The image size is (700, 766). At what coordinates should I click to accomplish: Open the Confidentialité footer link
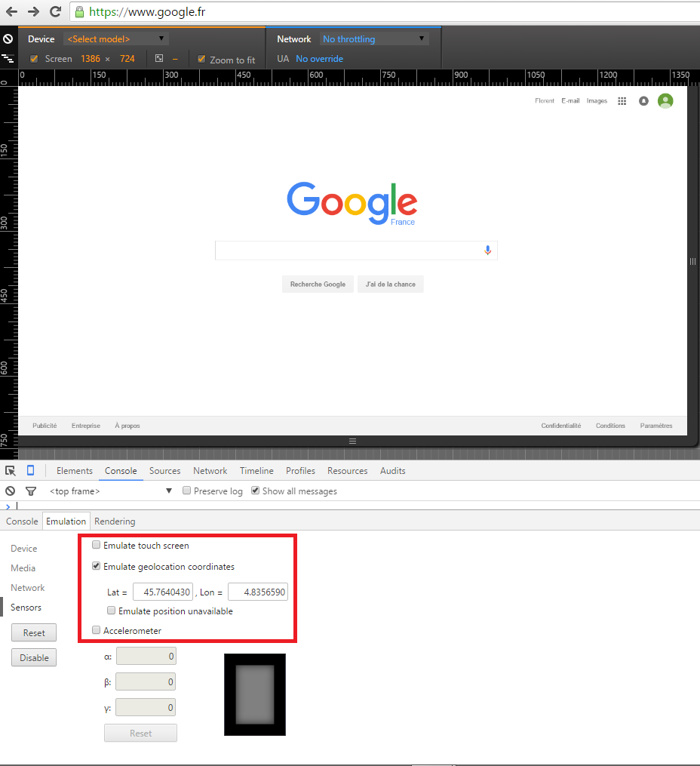click(x=561, y=426)
